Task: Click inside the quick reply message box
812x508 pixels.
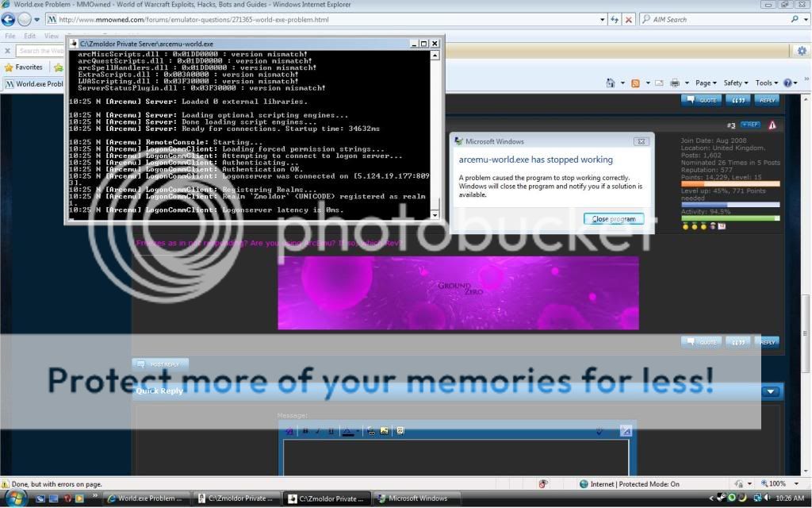Action: coord(456,458)
